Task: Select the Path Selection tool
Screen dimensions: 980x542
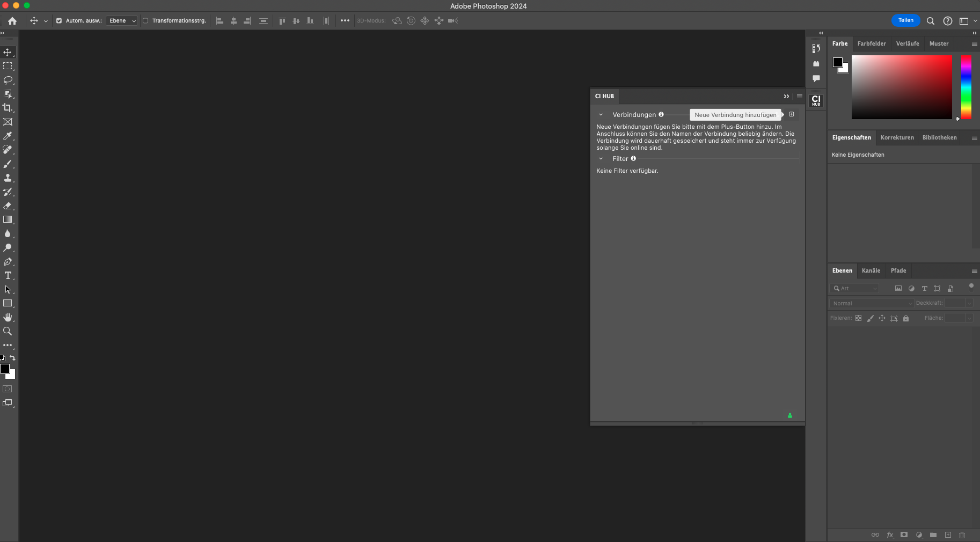Action: click(8, 289)
